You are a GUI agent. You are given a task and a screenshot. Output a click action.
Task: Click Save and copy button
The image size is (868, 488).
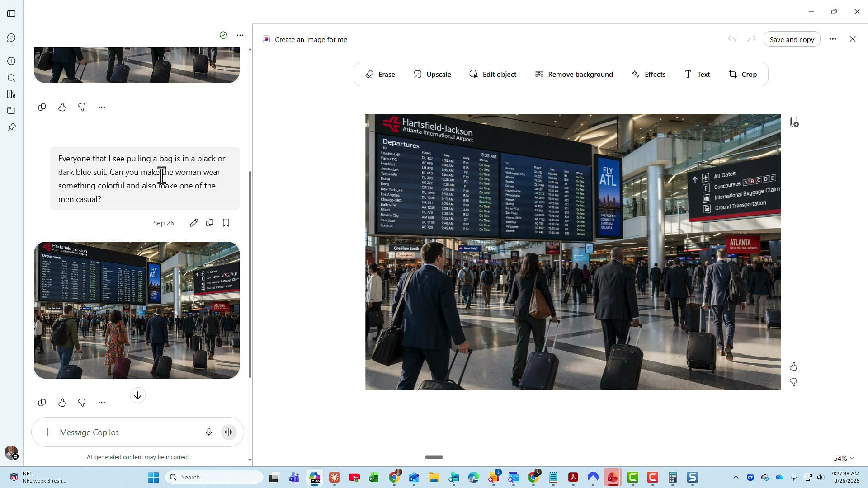click(x=792, y=39)
